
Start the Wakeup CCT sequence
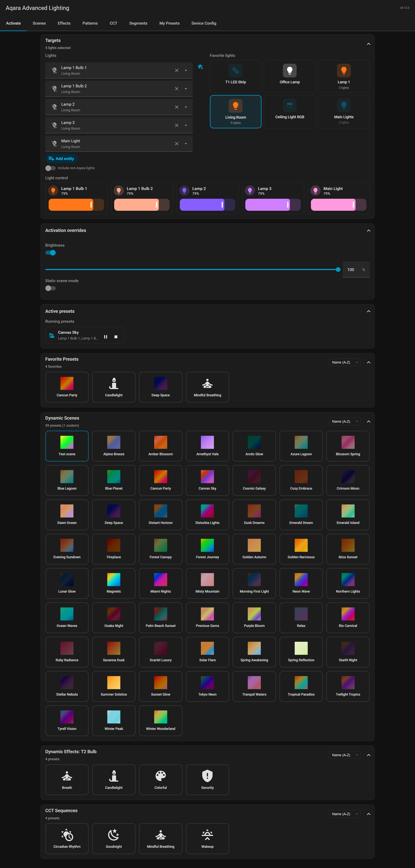click(x=207, y=838)
